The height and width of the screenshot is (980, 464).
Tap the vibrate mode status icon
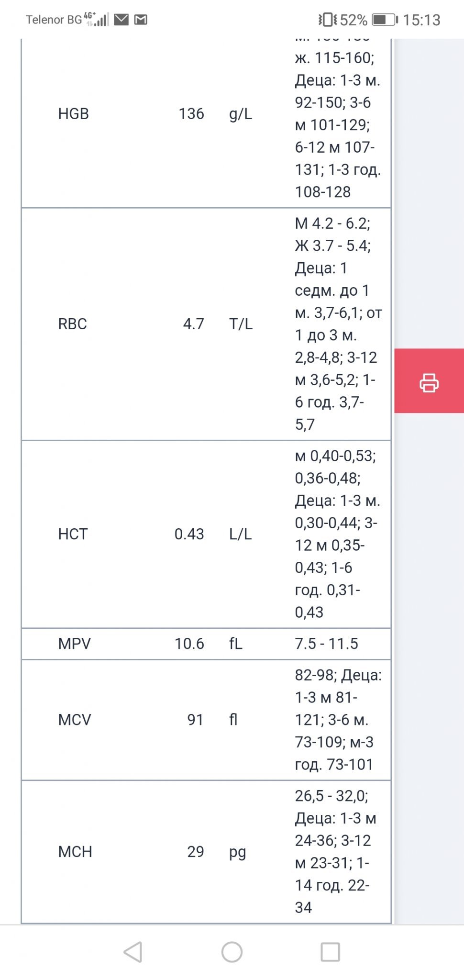(x=328, y=20)
